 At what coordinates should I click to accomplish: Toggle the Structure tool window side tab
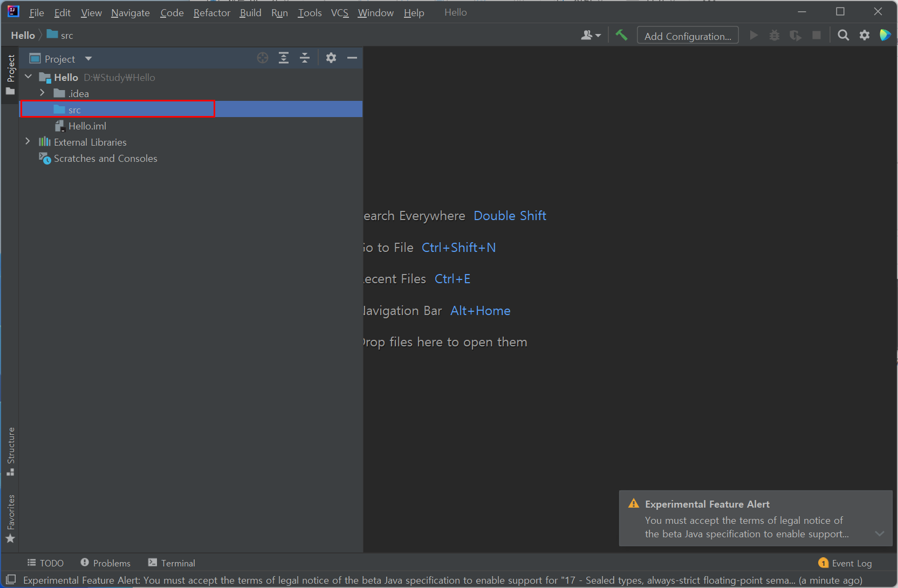point(10,451)
